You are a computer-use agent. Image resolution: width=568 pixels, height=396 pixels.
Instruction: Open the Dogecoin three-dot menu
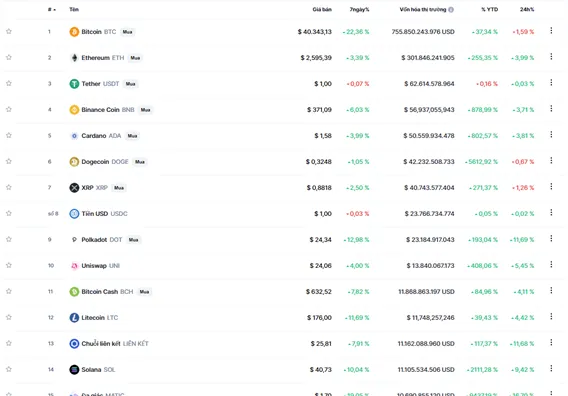551,161
